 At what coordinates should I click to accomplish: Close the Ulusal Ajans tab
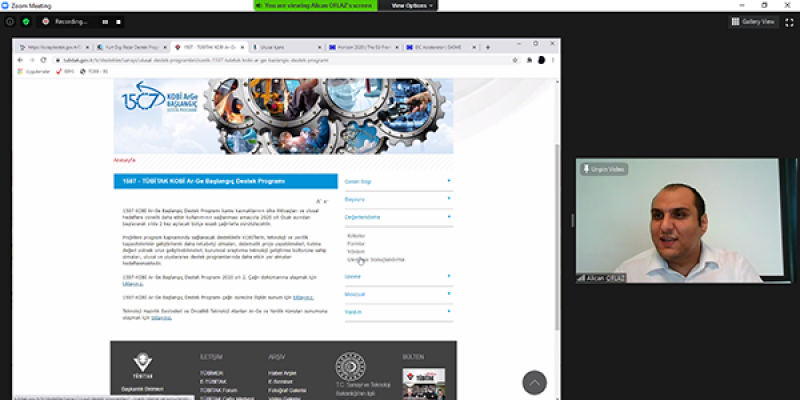click(319, 47)
